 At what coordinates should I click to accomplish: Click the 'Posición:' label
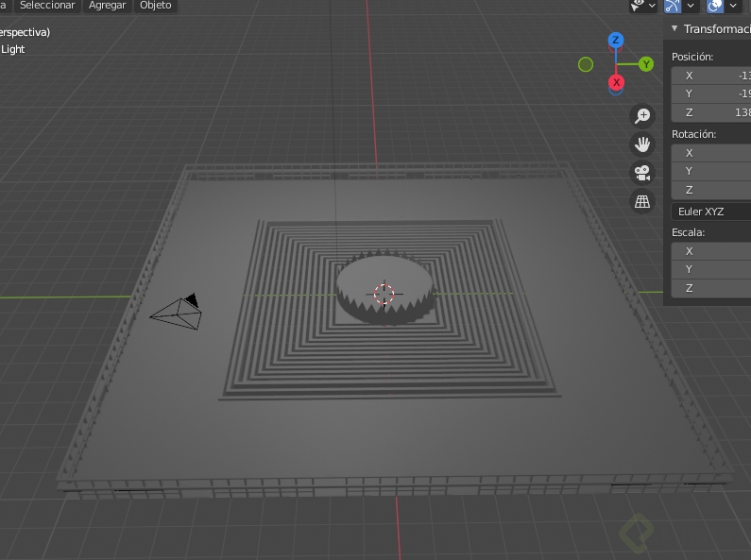692,57
